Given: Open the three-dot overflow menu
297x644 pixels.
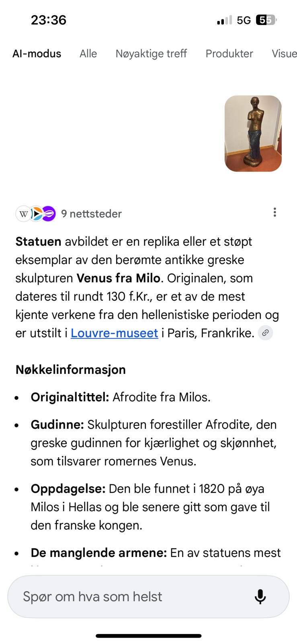Looking at the screenshot, I should point(275,212).
